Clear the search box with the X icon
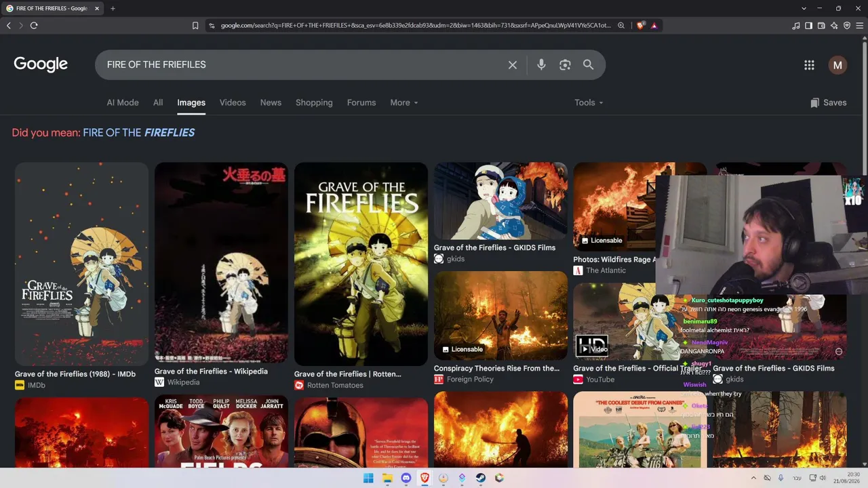The height and width of the screenshot is (488, 868). click(x=513, y=65)
